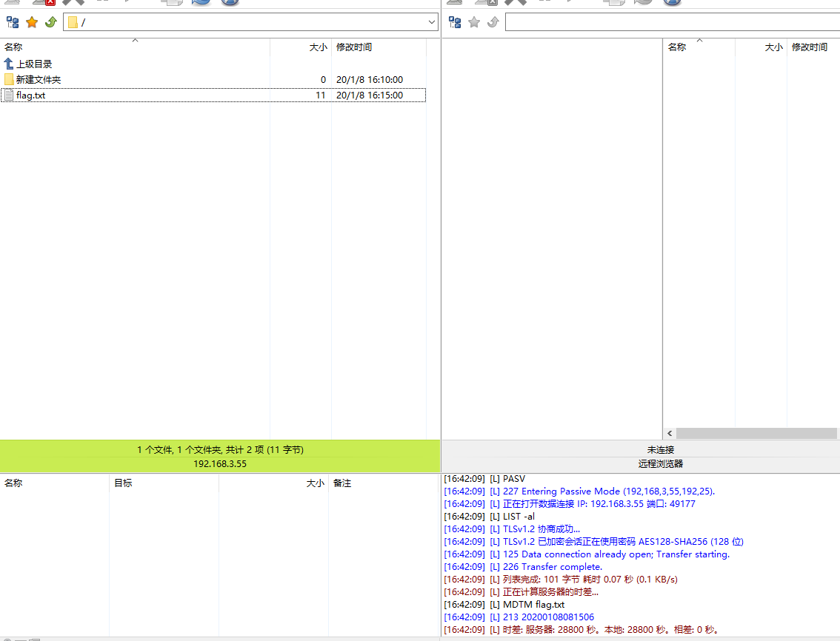Click the horizontal scrollbar track in the right pane
Screen dimensions: 840x641
[756, 433]
